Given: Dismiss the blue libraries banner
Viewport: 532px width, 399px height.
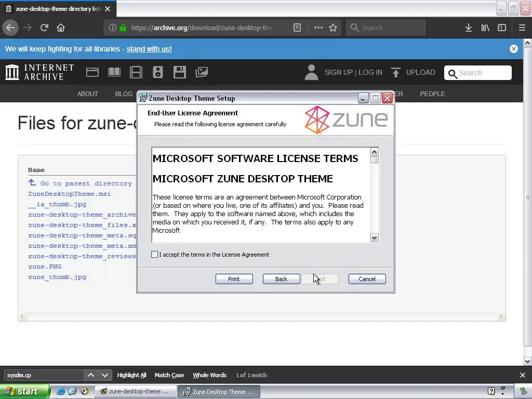Looking at the screenshot, I should coord(514,49).
